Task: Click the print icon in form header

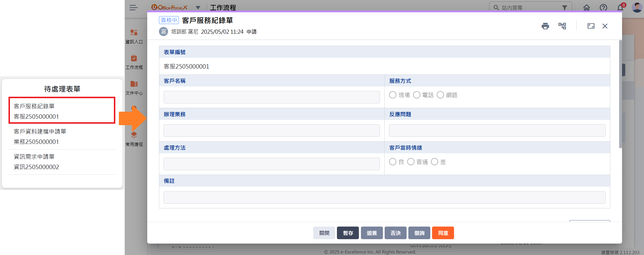Action: click(545, 26)
